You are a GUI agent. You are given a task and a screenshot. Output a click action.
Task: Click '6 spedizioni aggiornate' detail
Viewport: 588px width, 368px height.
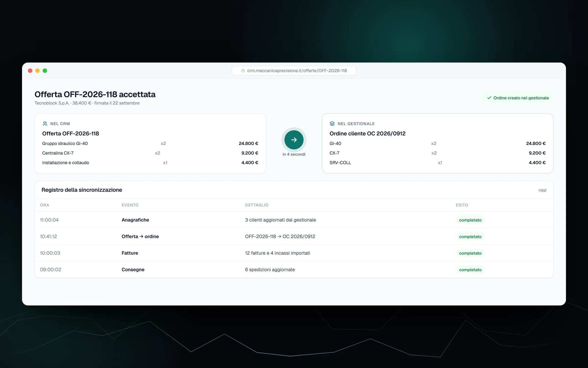pos(270,269)
